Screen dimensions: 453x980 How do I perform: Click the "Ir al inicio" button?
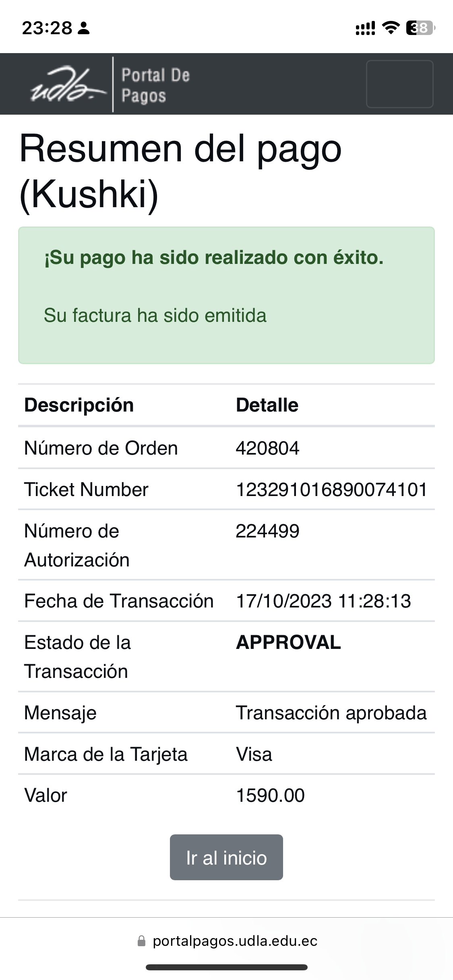(x=226, y=857)
